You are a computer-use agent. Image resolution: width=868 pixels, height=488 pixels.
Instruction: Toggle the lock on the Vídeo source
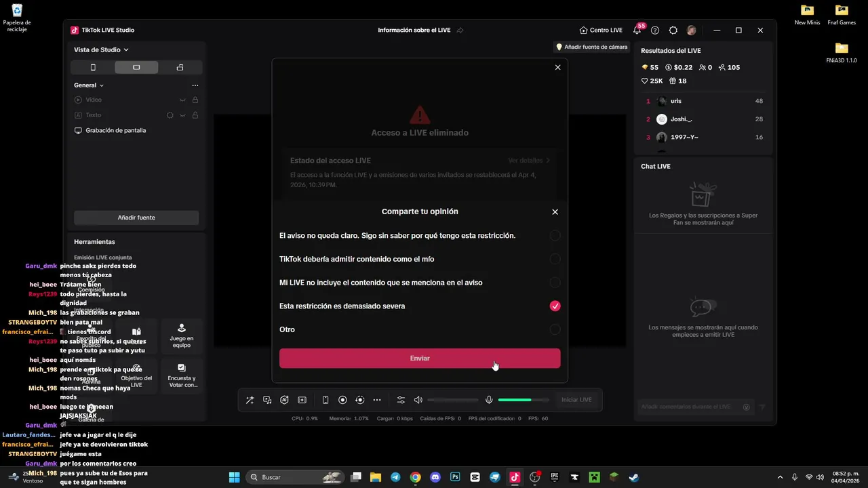tap(195, 100)
